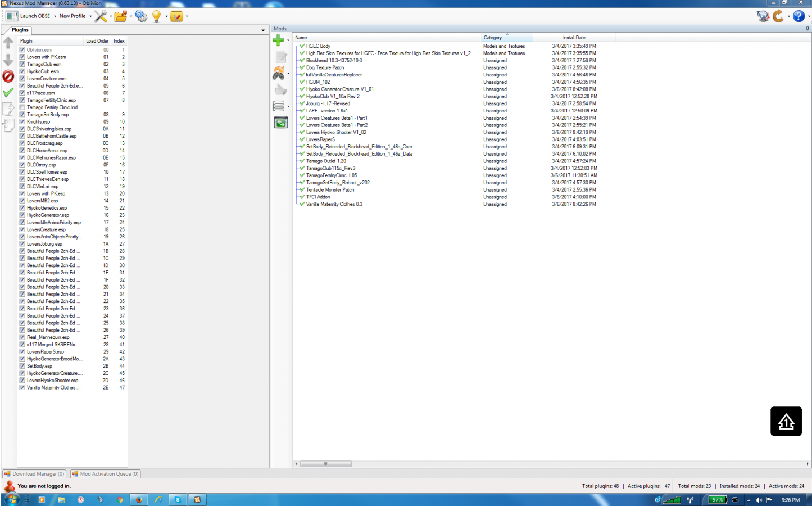Screen dimensions: 812x506
Task: Uncheck the TamagoClub.esm plugin checkbox
Action: (x=22, y=64)
